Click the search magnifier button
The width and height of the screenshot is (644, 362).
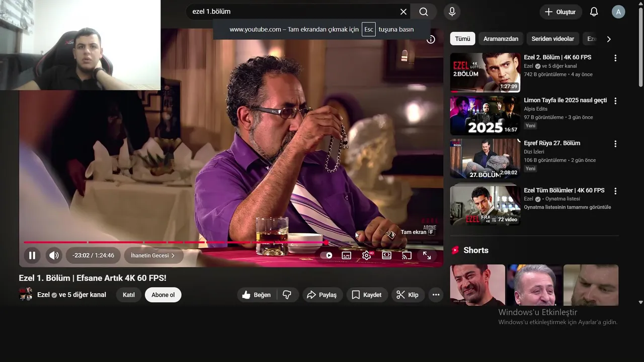(x=424, y=12)
